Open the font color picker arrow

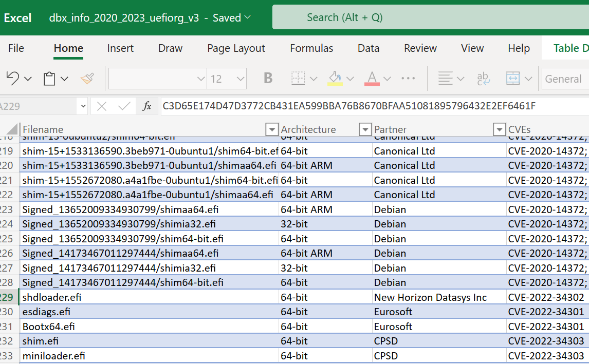[387, 79]
